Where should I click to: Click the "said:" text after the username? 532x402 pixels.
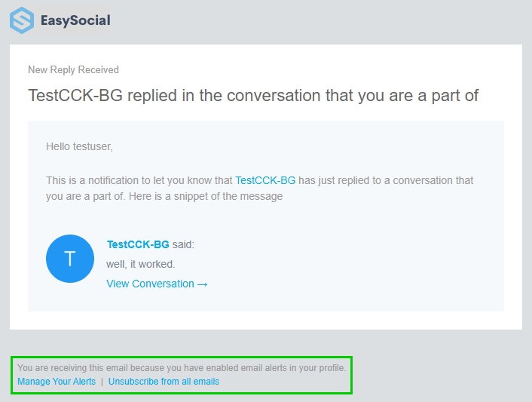click(183, 244)
